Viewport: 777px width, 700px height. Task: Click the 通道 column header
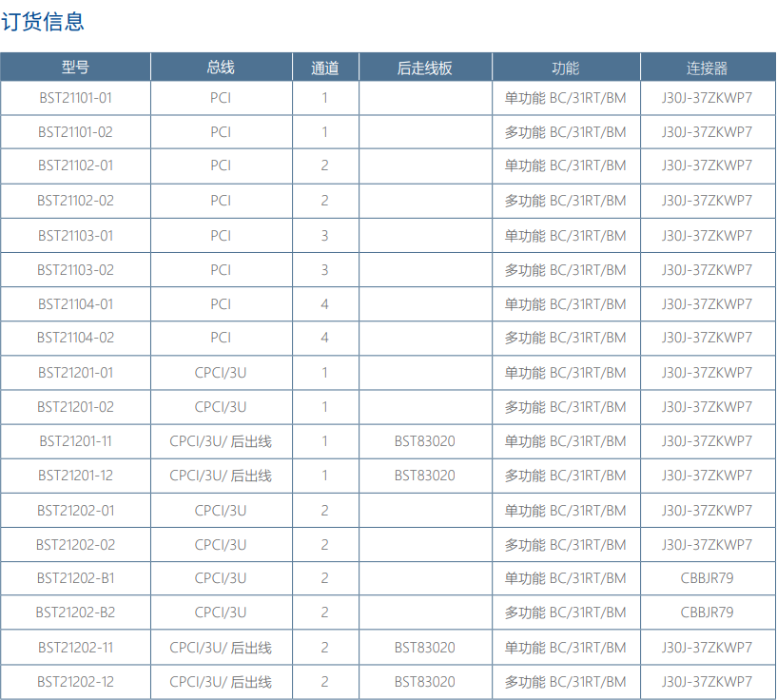pos(324,68)
